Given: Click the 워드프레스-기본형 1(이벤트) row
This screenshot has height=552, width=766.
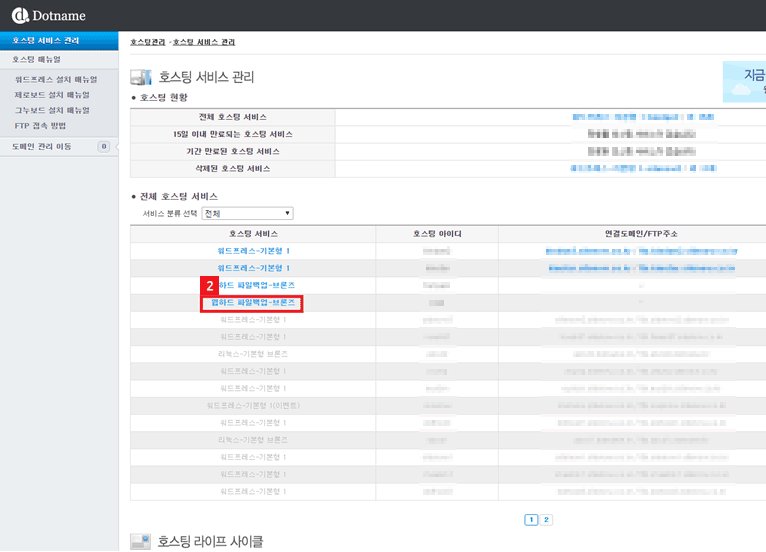Looking at the screenshot, I should point(253,405).
